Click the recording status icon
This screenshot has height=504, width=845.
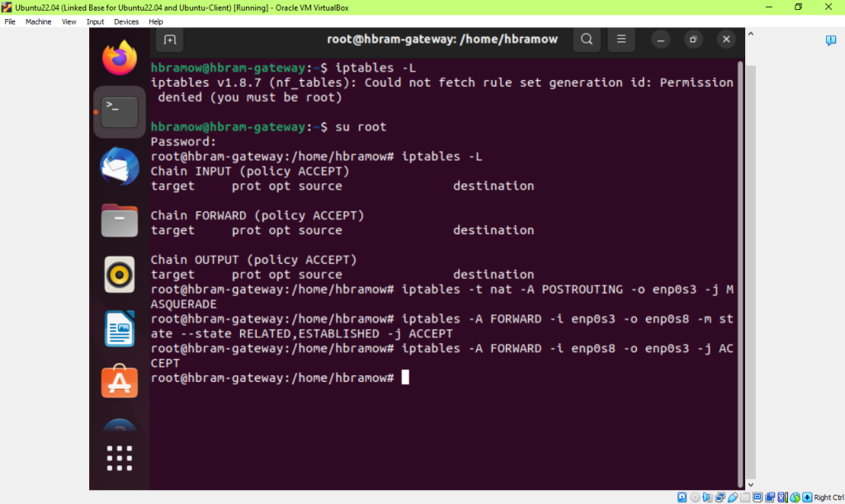(770, 497)
